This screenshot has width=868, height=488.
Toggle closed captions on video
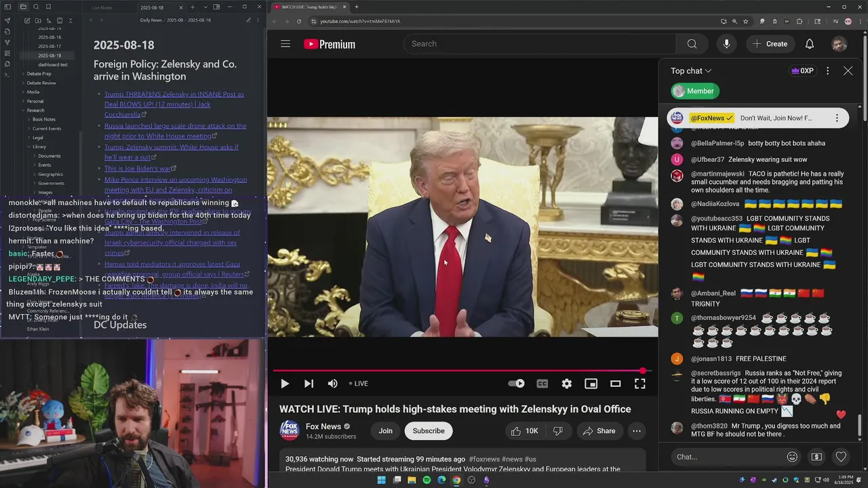tap(542, 384)
